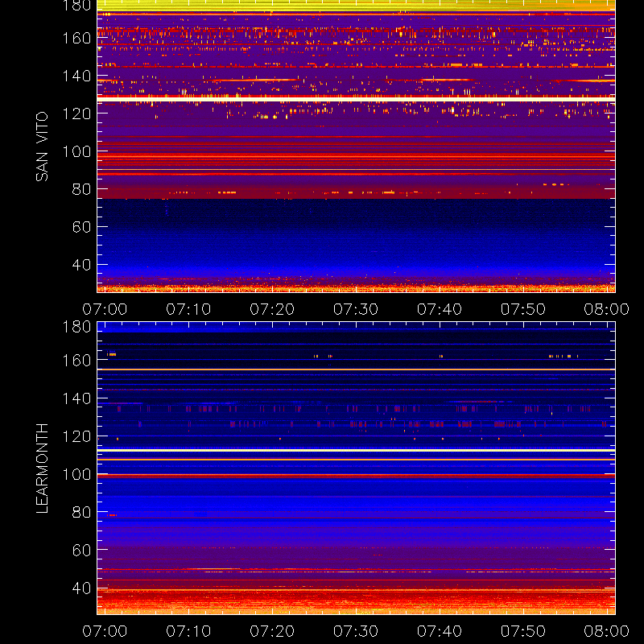Pick the 120 tick label on Learmonth plot

pos(76,436)
